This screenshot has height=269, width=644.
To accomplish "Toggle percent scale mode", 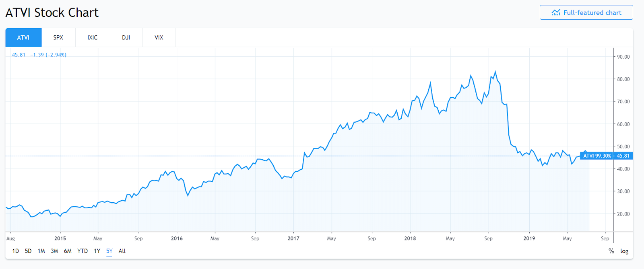I will [611, 251].
